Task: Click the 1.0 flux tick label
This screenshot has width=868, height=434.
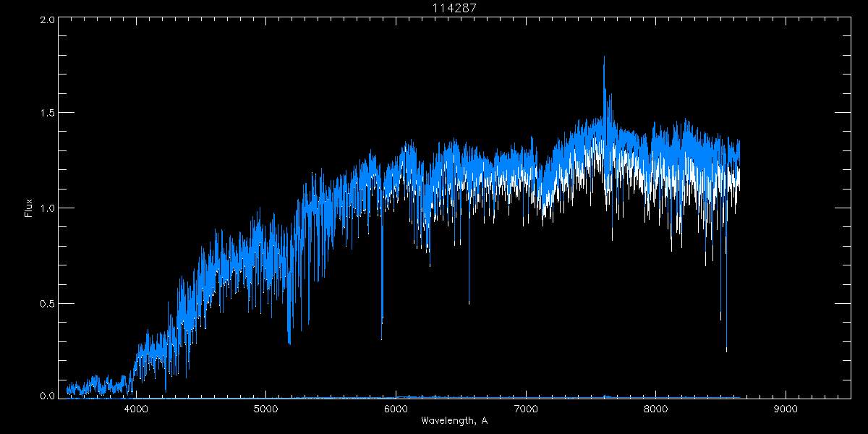Action: click(47, 208)
